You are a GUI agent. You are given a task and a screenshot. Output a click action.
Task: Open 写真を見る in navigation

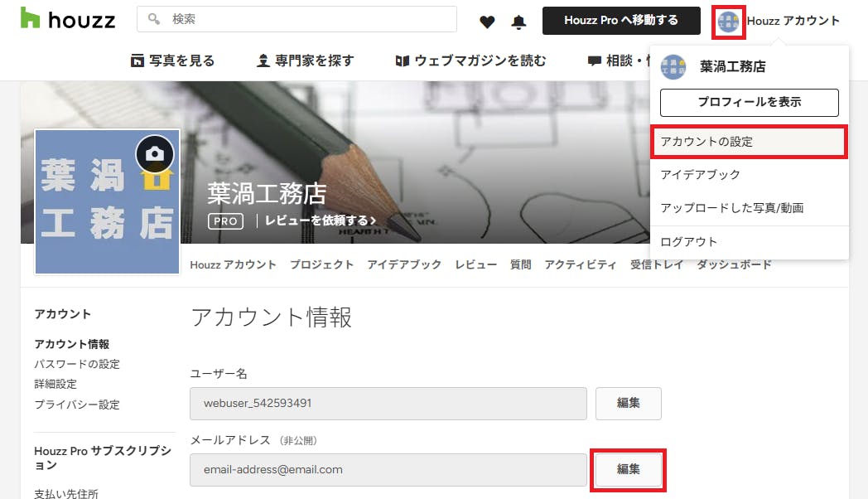pyautogui.click(x=172, y=61)
